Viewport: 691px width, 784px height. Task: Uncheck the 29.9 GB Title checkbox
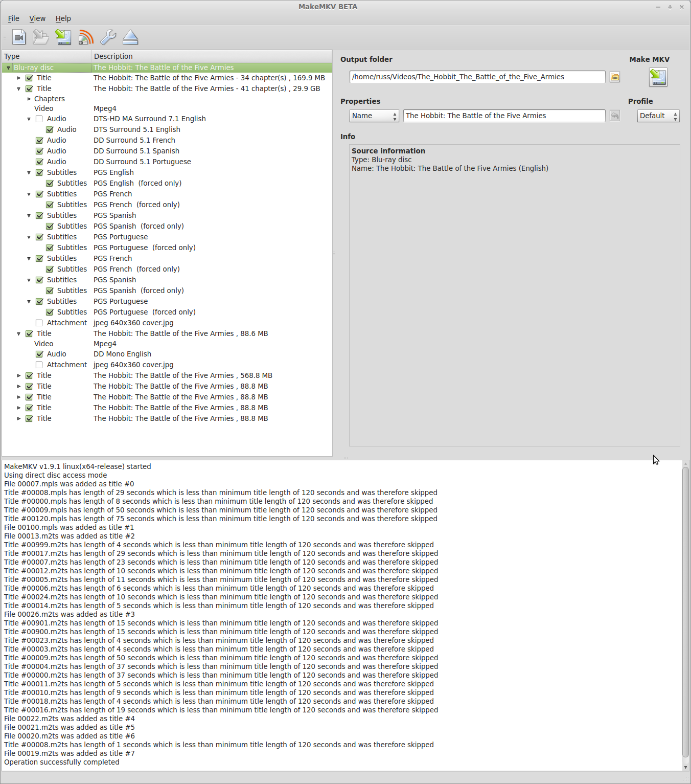pyautogui.click(x=29, y=89)
